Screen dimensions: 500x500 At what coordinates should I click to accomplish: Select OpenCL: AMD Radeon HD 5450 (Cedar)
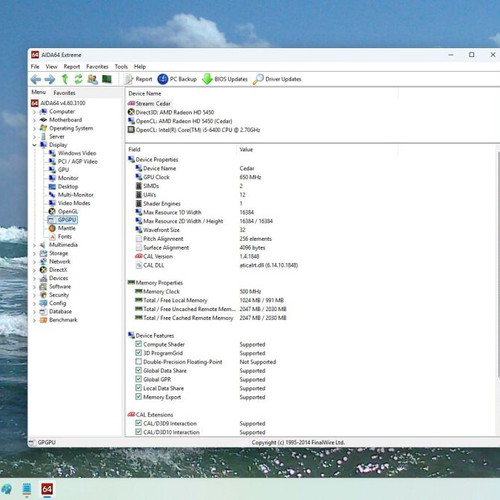pyautogui.click(x=180, y=121)
